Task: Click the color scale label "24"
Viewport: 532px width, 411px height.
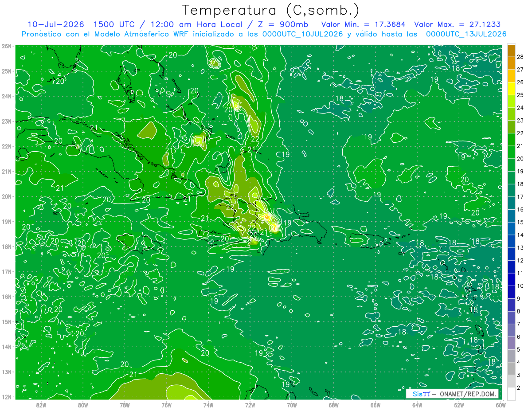Action: [521, 107]
